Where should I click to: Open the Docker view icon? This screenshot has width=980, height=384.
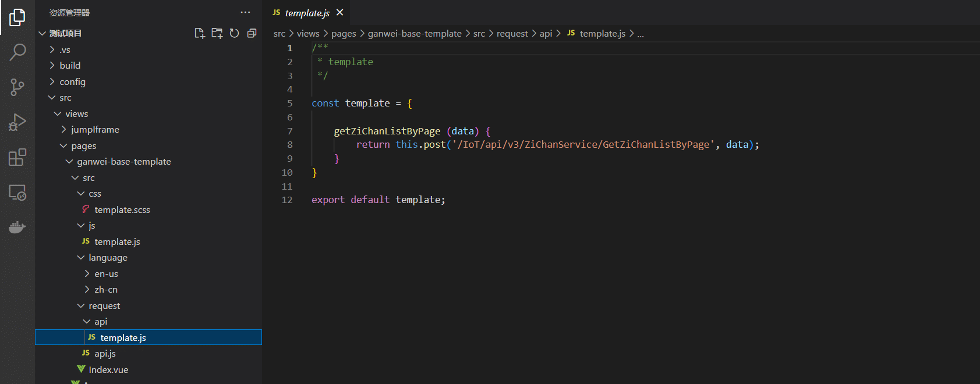pos(17,227)
